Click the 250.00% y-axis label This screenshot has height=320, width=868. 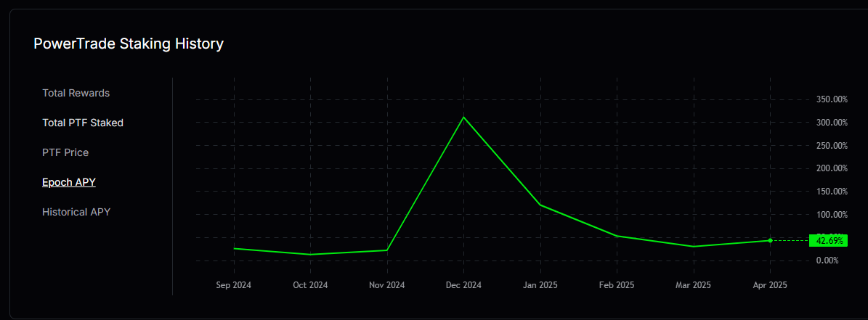coord(832,145)
